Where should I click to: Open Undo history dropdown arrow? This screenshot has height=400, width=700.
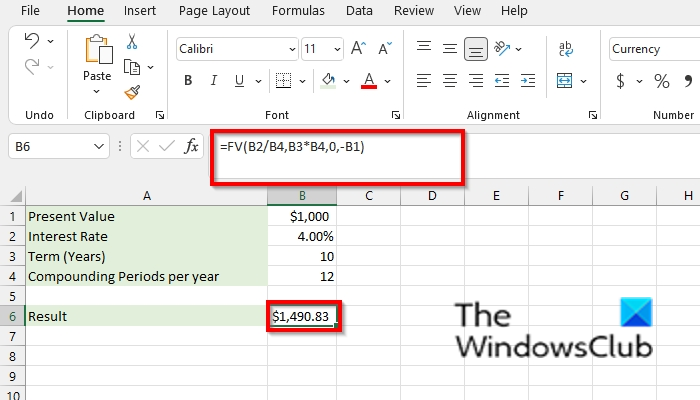click(50, 41)
